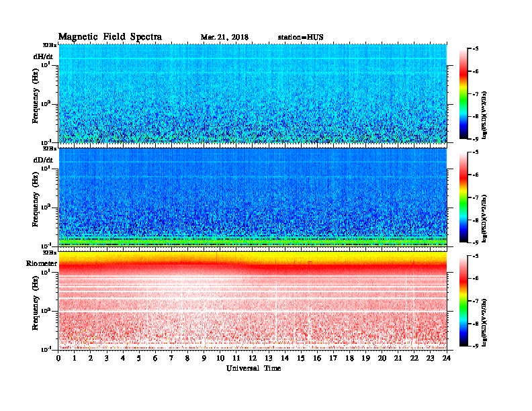Select the date text "Mar. 21, 2018"
This screenshot has height=411, width=532.
tap(224, 38)
